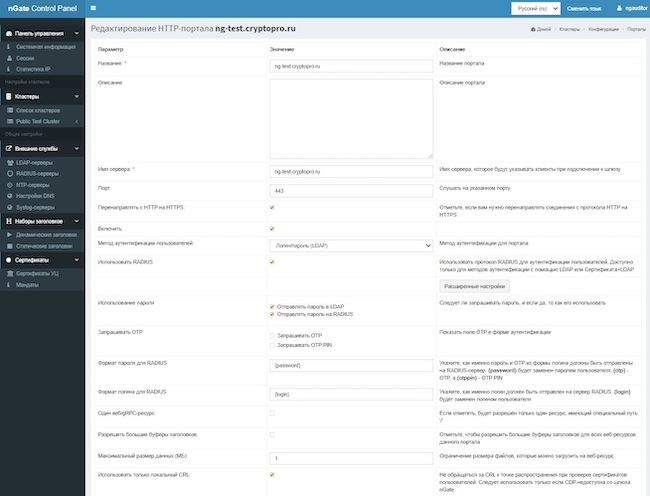Toggle Перенаправлять с HTTP на HTTPS checkbox
Viewport: 650px width, 496px height.
click(x=272, y=207)
